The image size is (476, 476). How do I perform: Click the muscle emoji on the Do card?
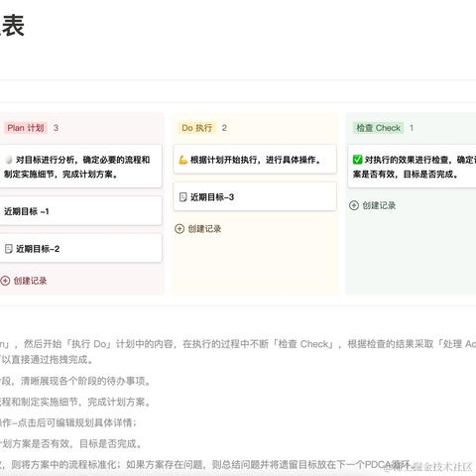pyautogui.click(x=182, y=160)
